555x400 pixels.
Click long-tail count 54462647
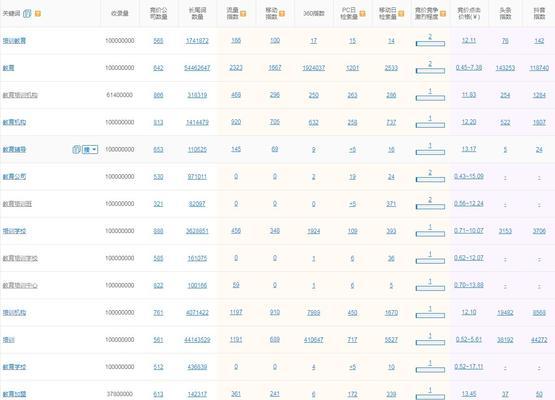(x=197, y=68)
